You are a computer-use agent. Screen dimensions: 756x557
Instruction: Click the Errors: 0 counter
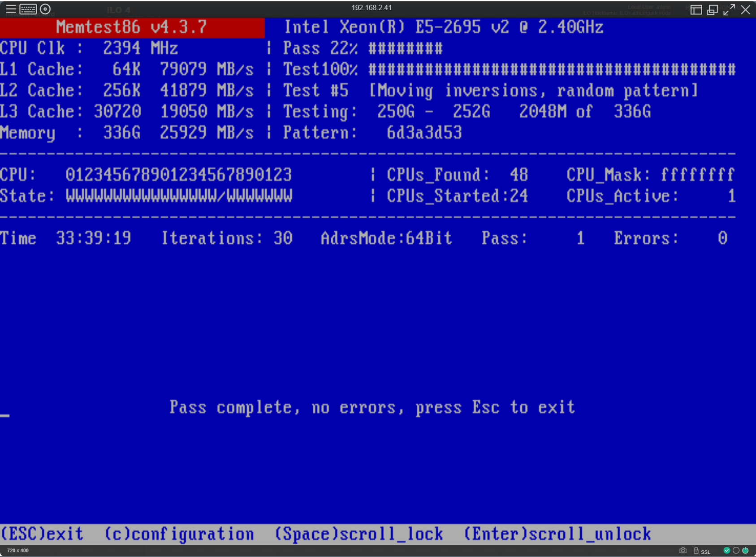671,238
